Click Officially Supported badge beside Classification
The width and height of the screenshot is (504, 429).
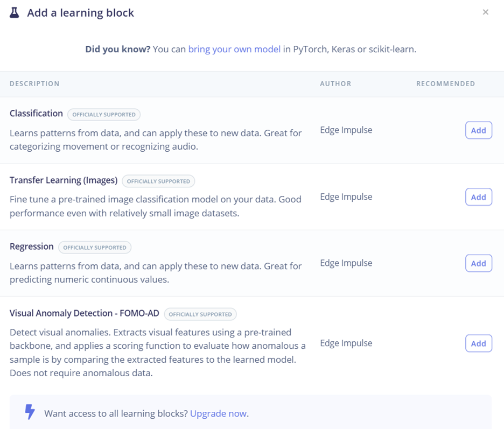pos(104,115)
